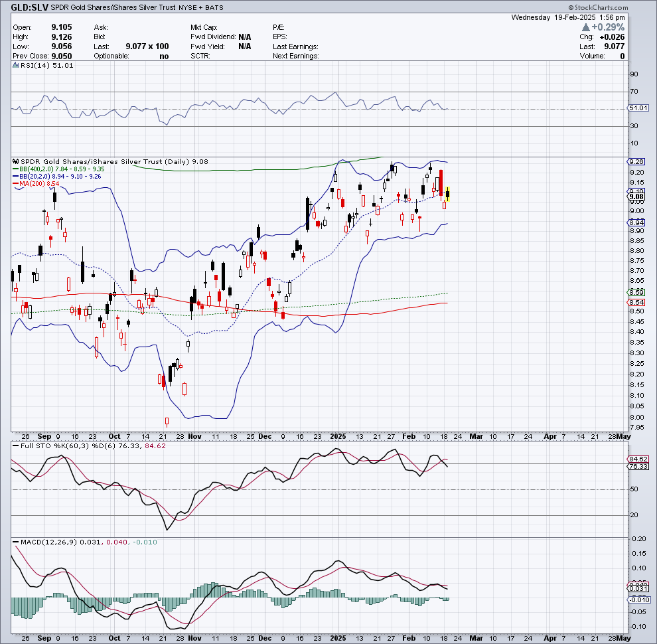Click the 76.33 stochastic axis tag
This screenshot has width=657, height=644.
(638, 467)
